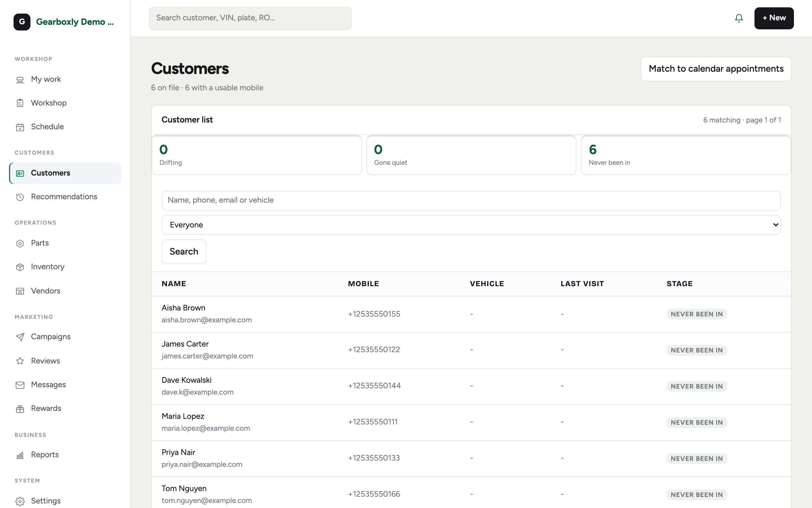This screenshot has height=508, width=812.
Task: Click the Reviews star icon
Action: pos(20,361)
